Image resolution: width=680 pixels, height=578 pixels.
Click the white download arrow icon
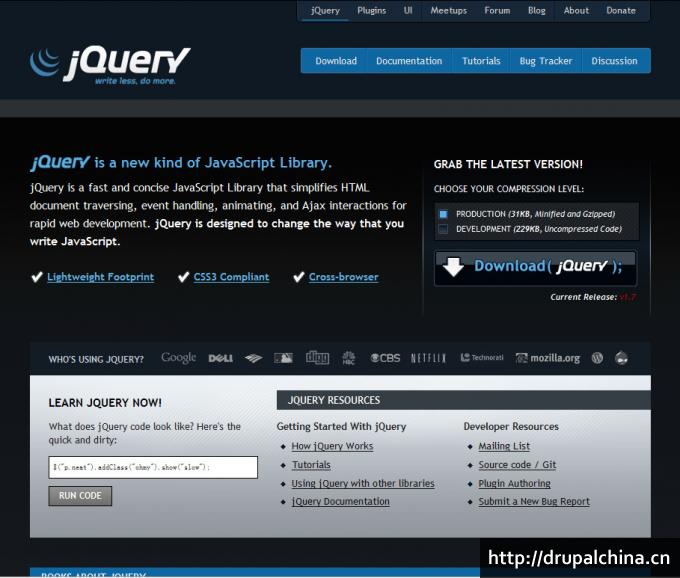tap(454, 267)
